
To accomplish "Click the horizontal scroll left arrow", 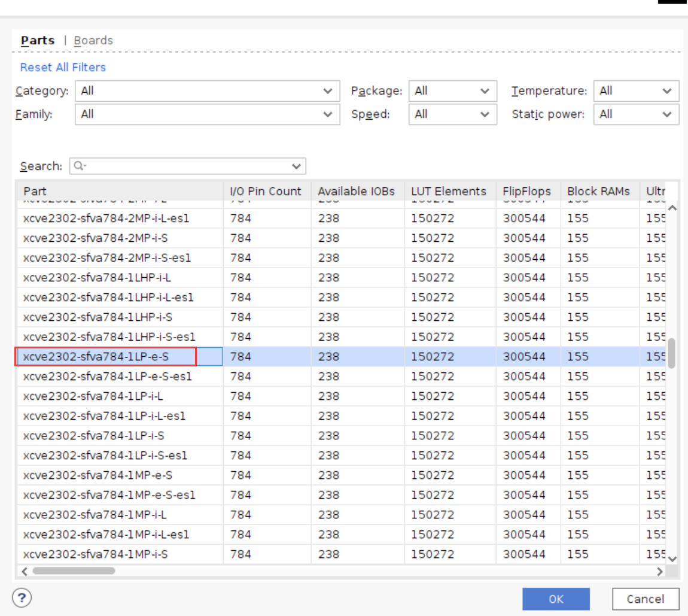I will coord(25,571).
